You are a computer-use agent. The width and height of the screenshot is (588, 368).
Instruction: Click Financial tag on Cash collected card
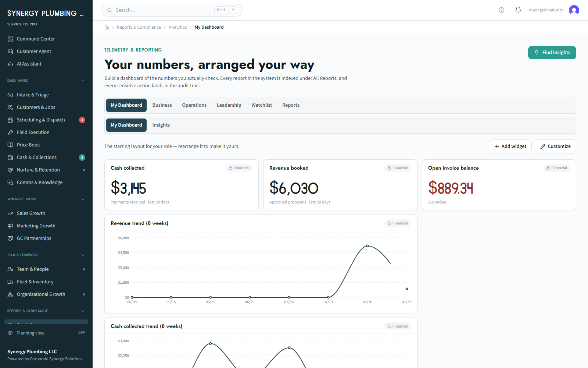[x=239, y=168]
